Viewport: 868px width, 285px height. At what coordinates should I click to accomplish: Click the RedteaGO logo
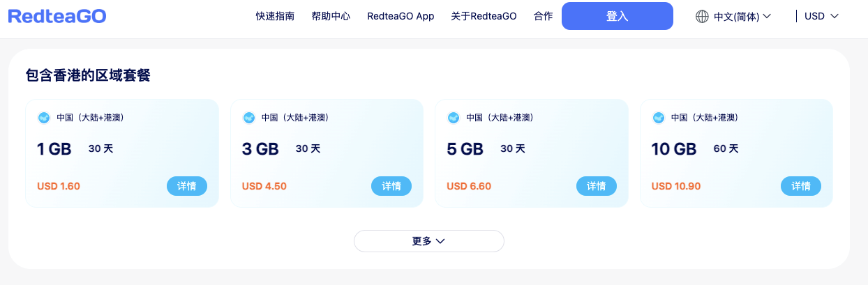(57, 16)
